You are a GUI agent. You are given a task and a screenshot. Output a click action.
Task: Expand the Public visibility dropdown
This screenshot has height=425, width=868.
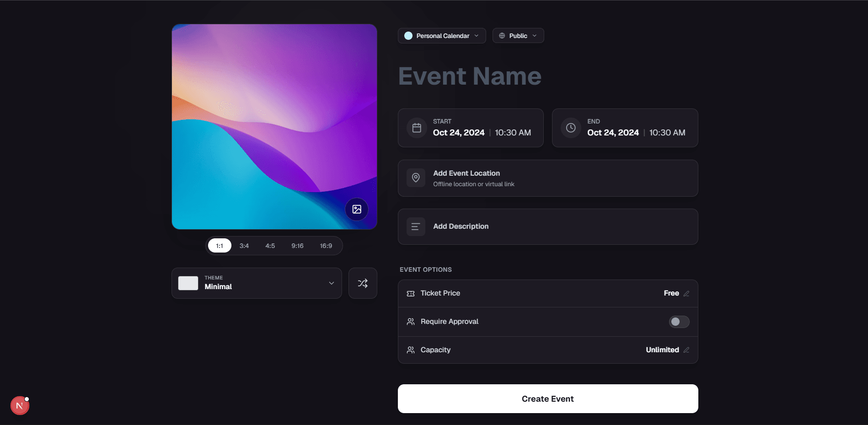(518, 36)
